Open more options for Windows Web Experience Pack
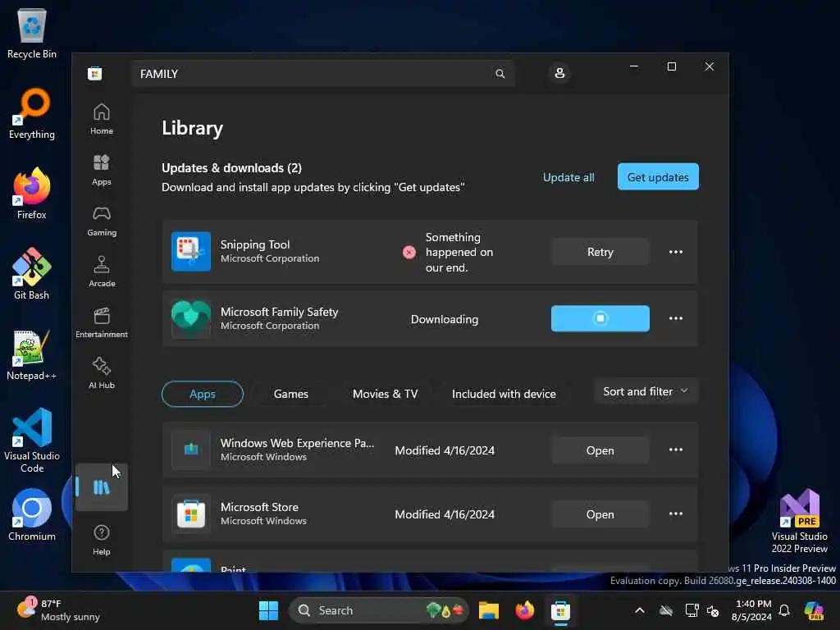 [676, 450]
